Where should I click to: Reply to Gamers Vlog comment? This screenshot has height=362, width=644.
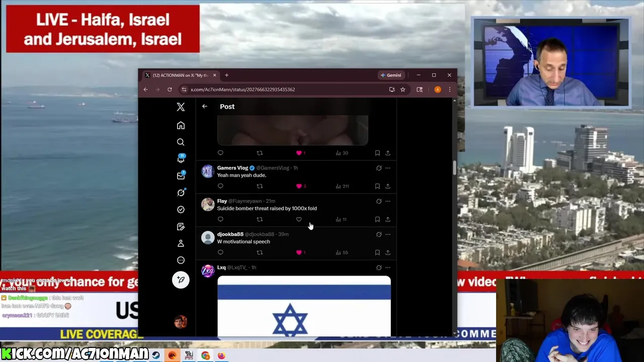[x=220, y=186]
